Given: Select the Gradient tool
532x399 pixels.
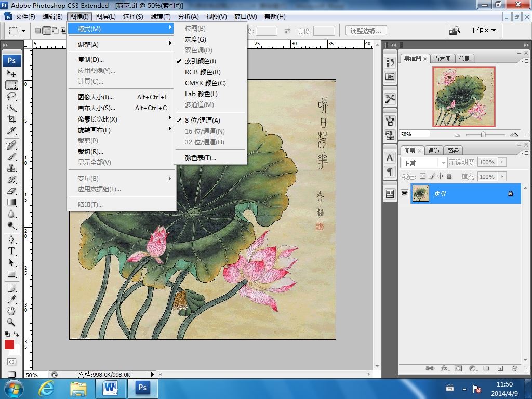Looking at the screenshot, I should pyautogui.click(x=11, y=203).
